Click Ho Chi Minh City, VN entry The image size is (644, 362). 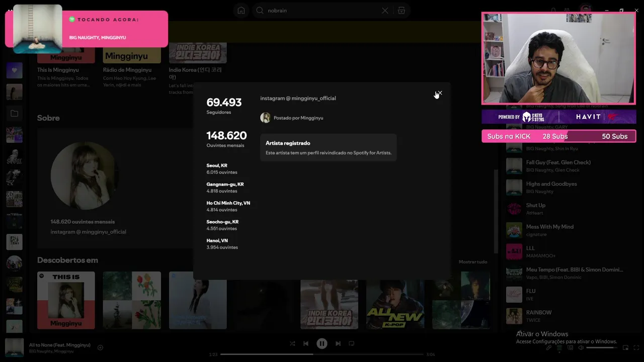tap(228, 206)
